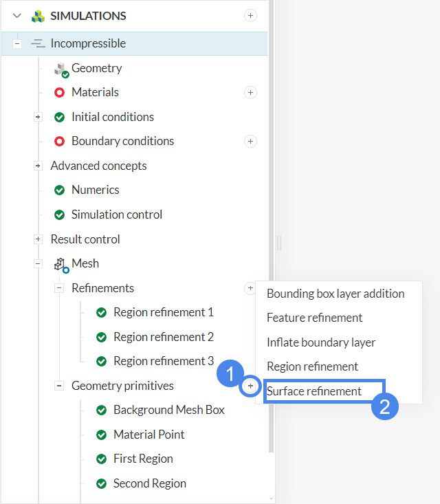
Task: Open the Background Mesh Box primitive
Action: 168,410
